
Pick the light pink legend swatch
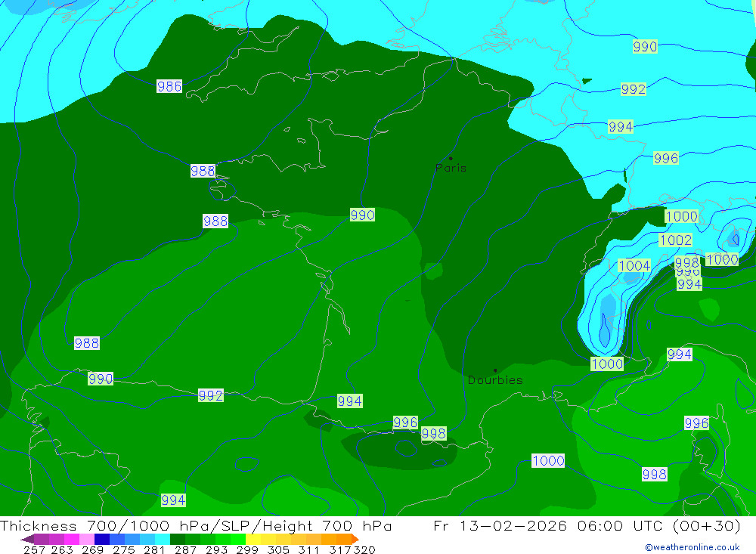[87, 539]
